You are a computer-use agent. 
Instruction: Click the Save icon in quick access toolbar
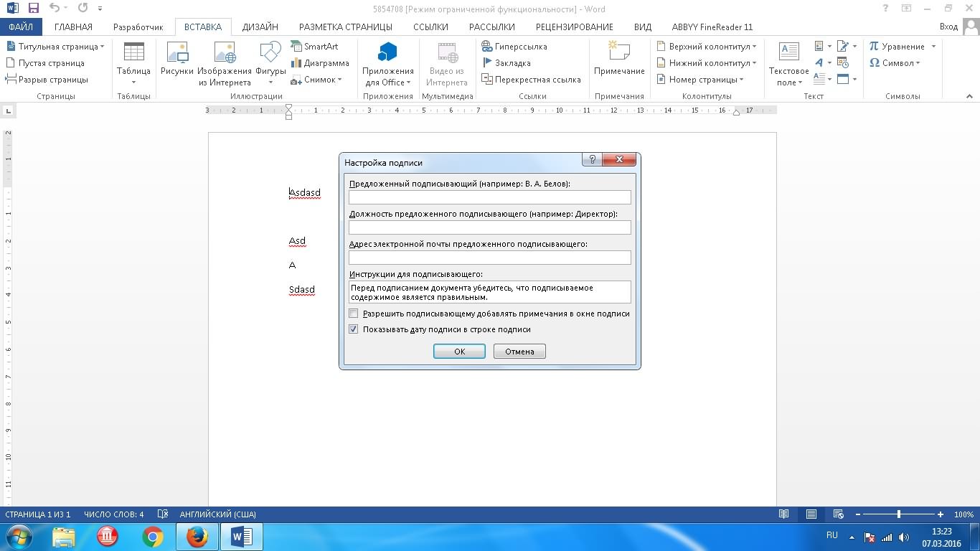tap(33, 9)
